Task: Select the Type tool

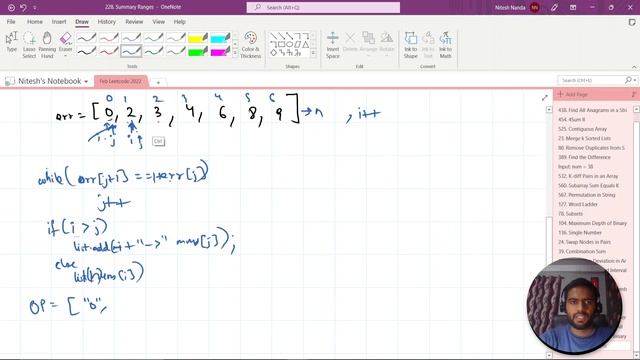Action: (11, 43)
